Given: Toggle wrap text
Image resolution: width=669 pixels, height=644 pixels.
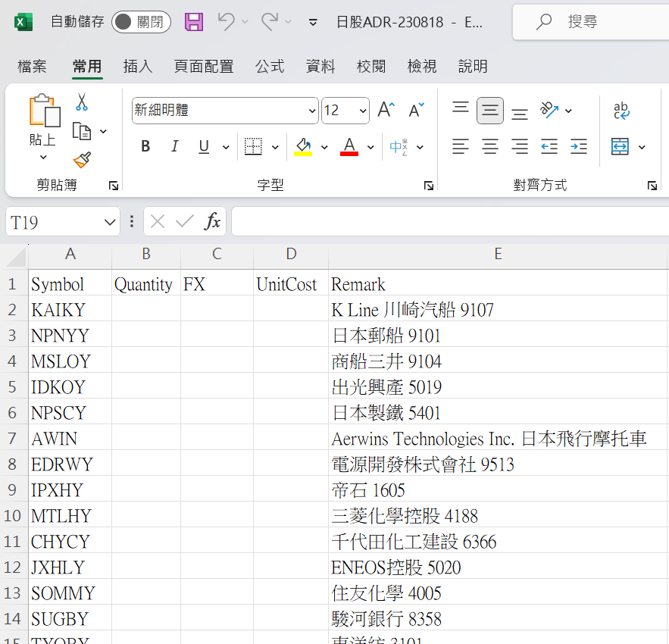Looking at the screenshot, I should coord(621,111).
